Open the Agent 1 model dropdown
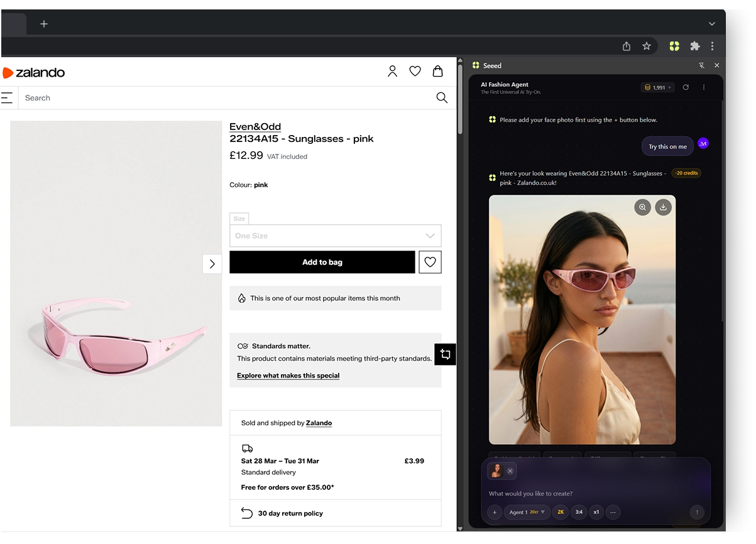This screenshot has width=756, height=544. point(527,512)
